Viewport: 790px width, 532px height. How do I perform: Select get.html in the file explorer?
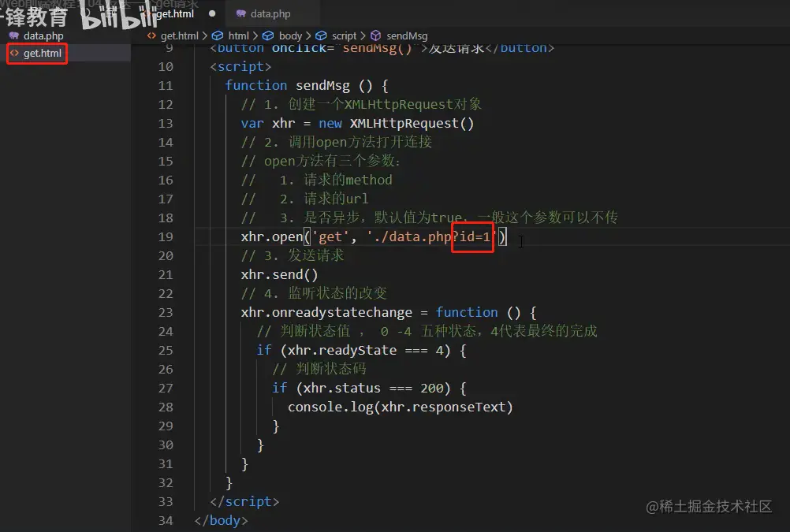(43, 53)
